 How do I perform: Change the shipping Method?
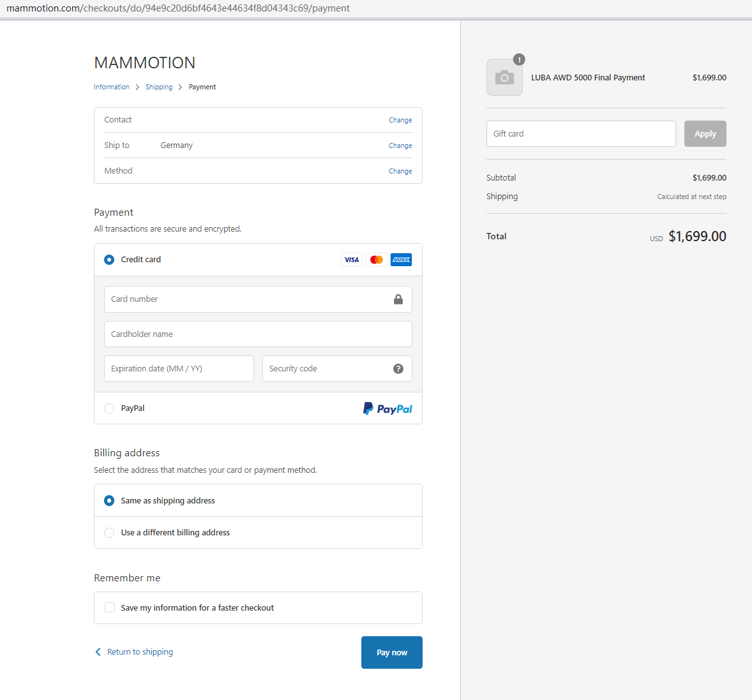pyautogui.click(x=400, y=170)
